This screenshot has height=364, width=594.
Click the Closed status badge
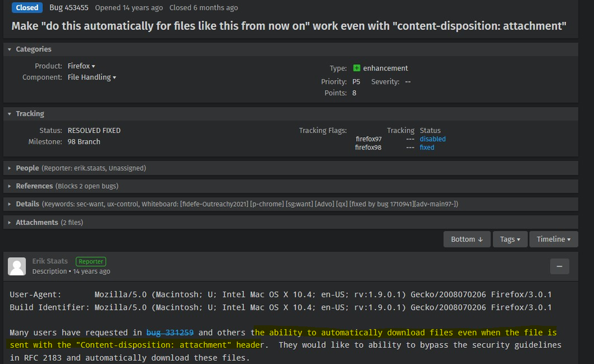coord(27,8)
